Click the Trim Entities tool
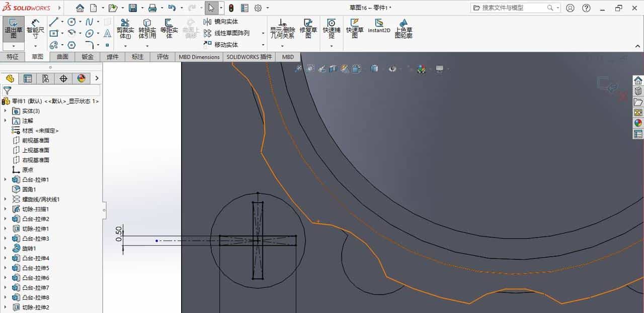Screen dimensions: 644x313 point(124,29)
